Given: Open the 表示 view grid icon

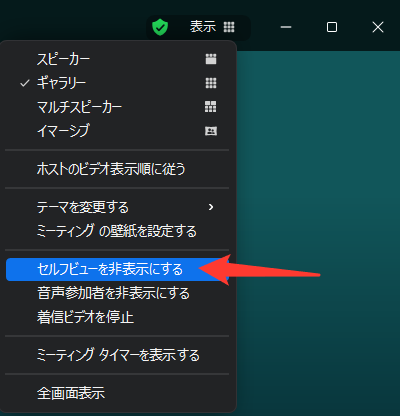Looking at the screenshot, I should click(229, 27).
